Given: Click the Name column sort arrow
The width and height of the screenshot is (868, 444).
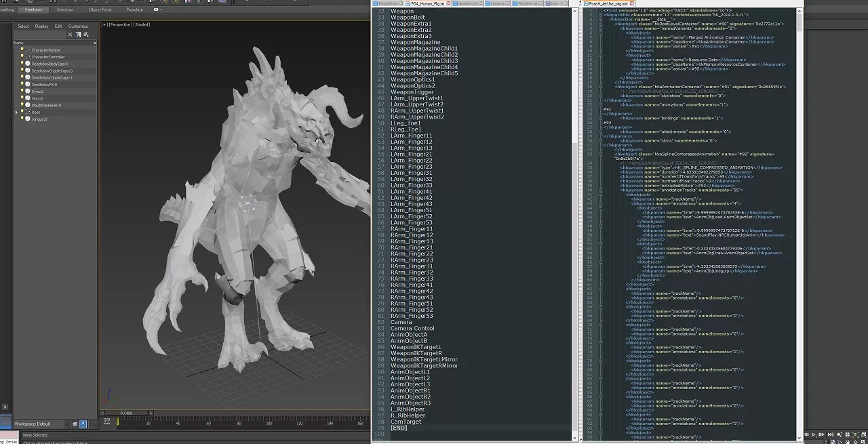Looking at the screenshot, I should point(95,43).
